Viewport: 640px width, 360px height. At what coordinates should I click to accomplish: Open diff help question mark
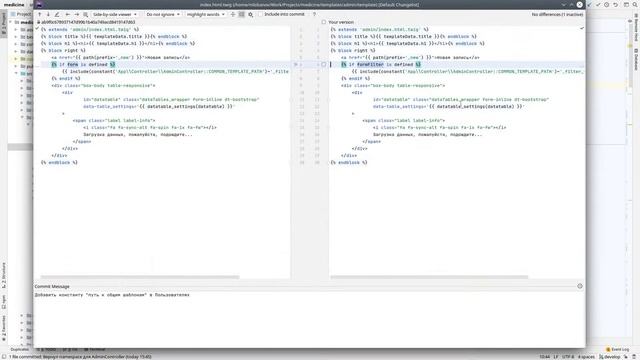314,14
